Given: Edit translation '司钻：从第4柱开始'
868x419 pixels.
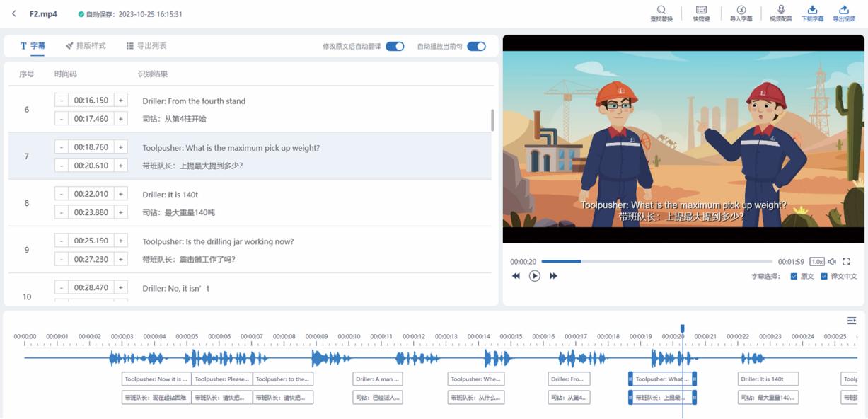Looking at the screenshot, I should point(174,119).
